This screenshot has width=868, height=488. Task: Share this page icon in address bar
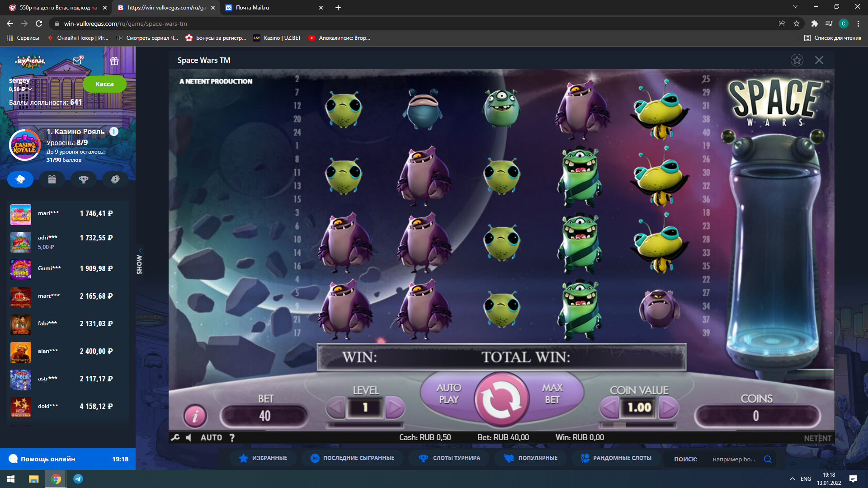[782, 23]
